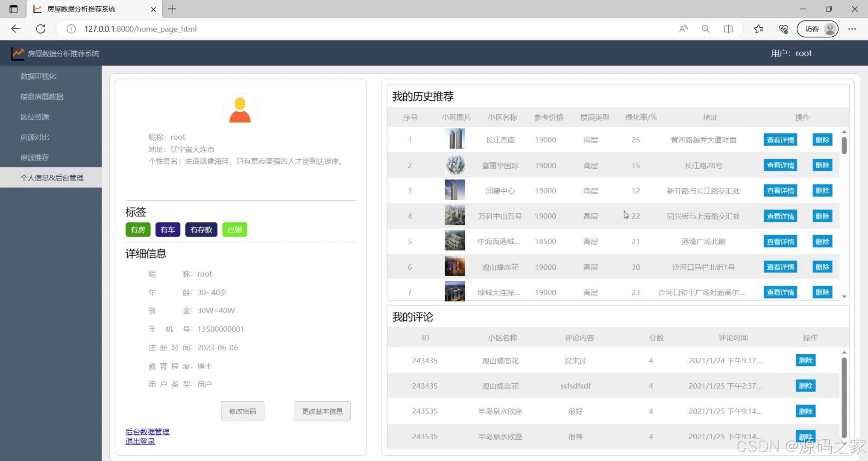This screenshot has height=461, width=868.
Task: Click the favorites star icon
Action: tap(759, 29)
